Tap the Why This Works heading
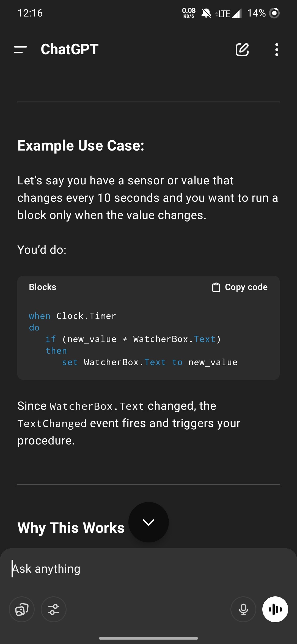 71,528
